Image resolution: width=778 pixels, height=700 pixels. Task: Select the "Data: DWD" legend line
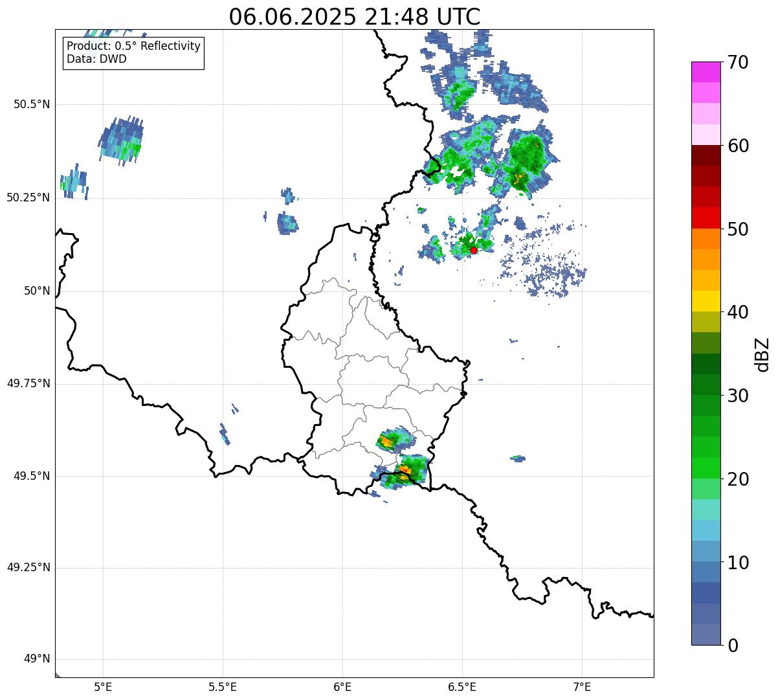pos(96,60)
